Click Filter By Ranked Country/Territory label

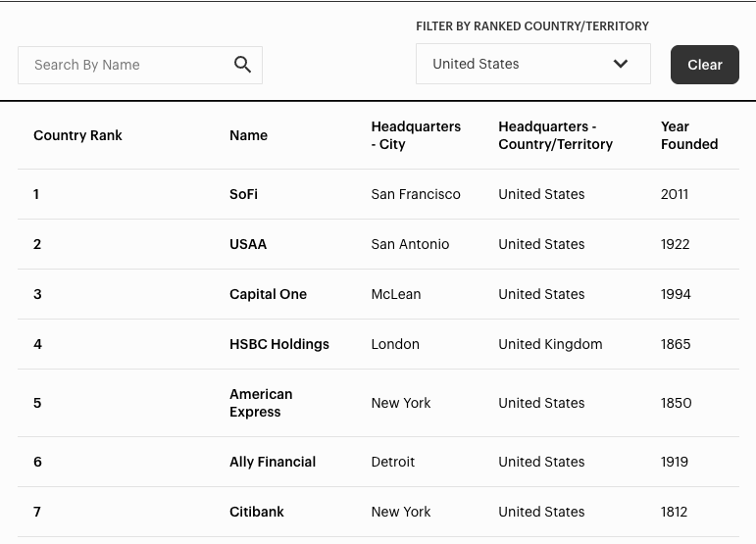tap(532, 26)
